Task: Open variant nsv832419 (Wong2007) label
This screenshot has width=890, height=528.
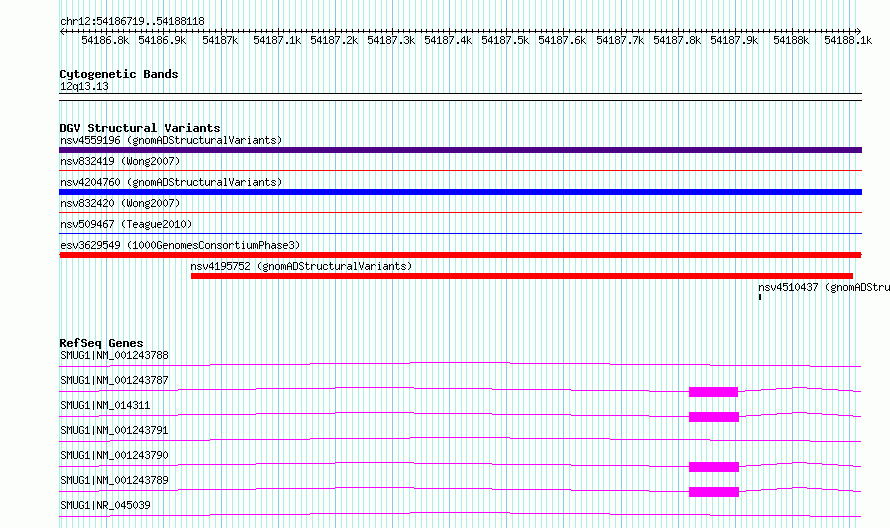Action: click(120, 161)
